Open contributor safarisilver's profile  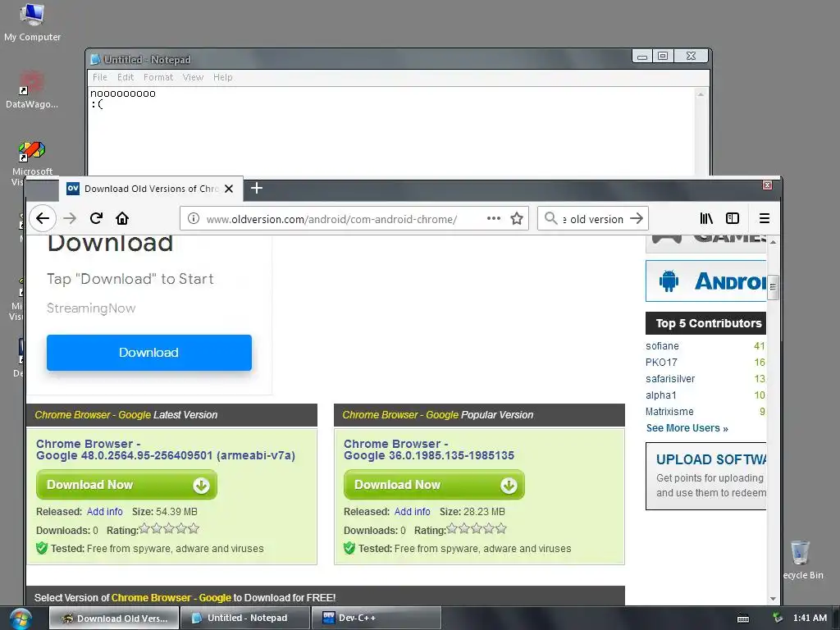click(x=670, y=379)
